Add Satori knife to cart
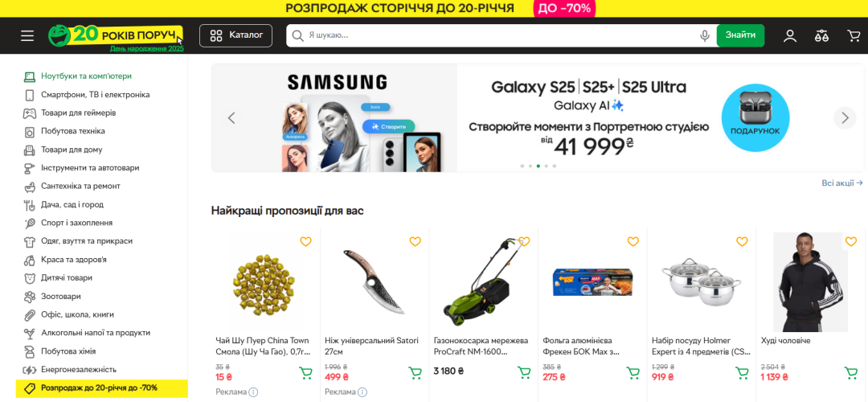This screenshot has width=868, height=402. click(415, 373)
